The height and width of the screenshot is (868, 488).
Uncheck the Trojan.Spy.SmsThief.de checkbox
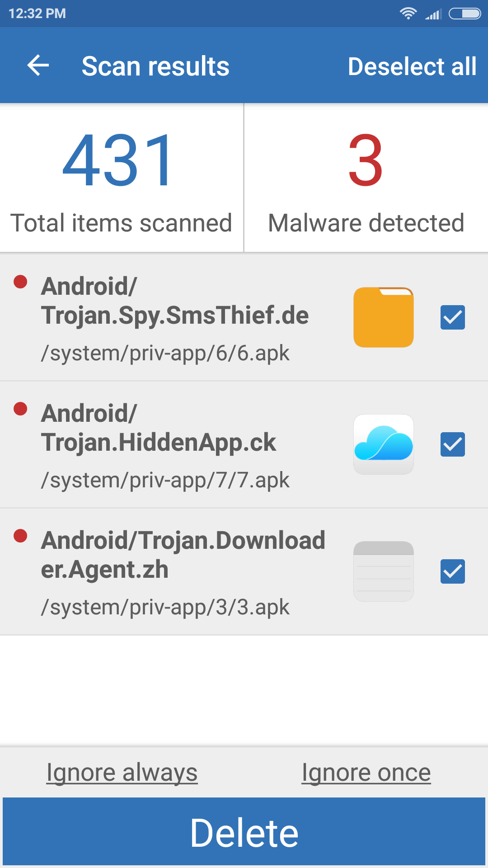(x=452, y=317)
